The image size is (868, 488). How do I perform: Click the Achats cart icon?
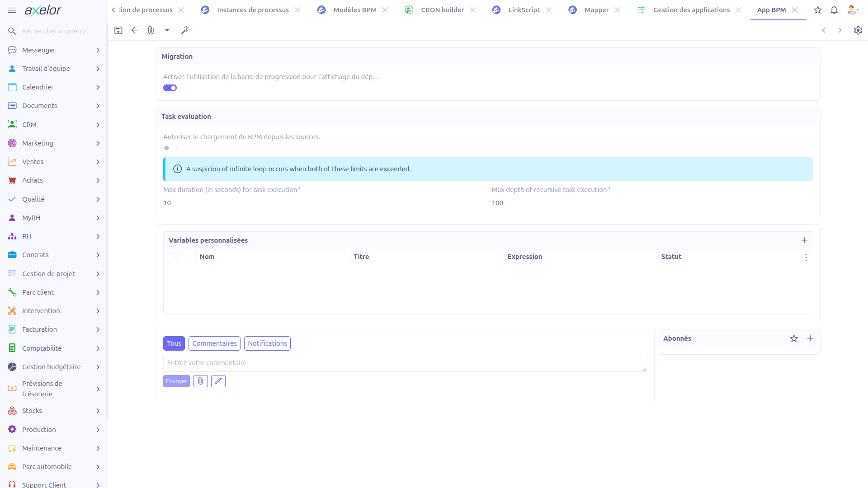(12, 180)
